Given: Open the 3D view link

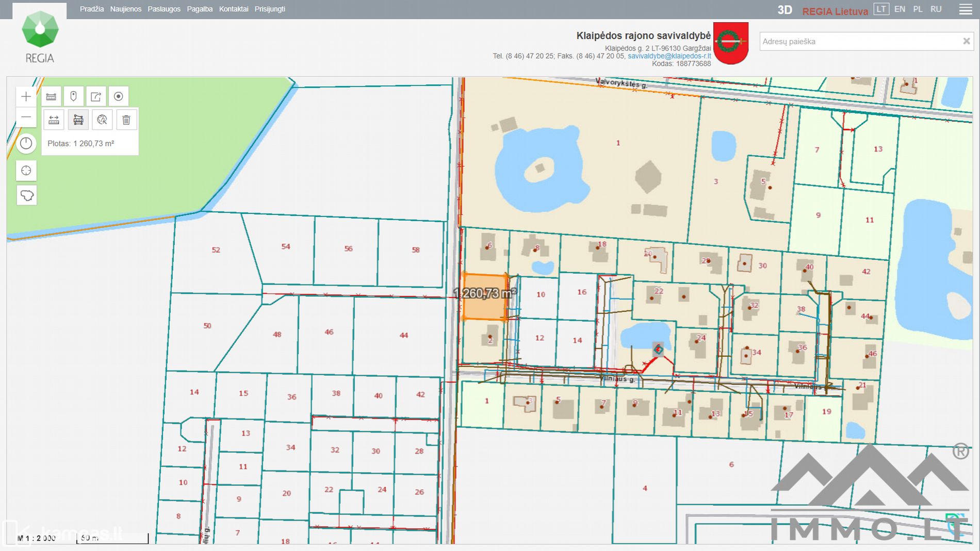Looking at the screenshot, I should (x=785, y=10).
